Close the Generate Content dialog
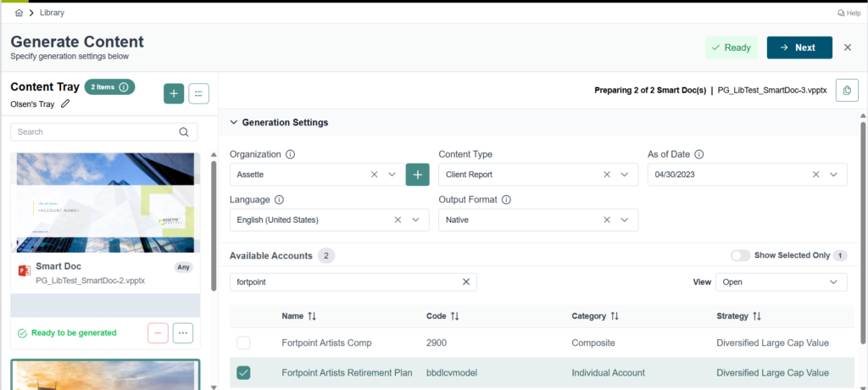868x390 pixels. click(x=848, y=47)
